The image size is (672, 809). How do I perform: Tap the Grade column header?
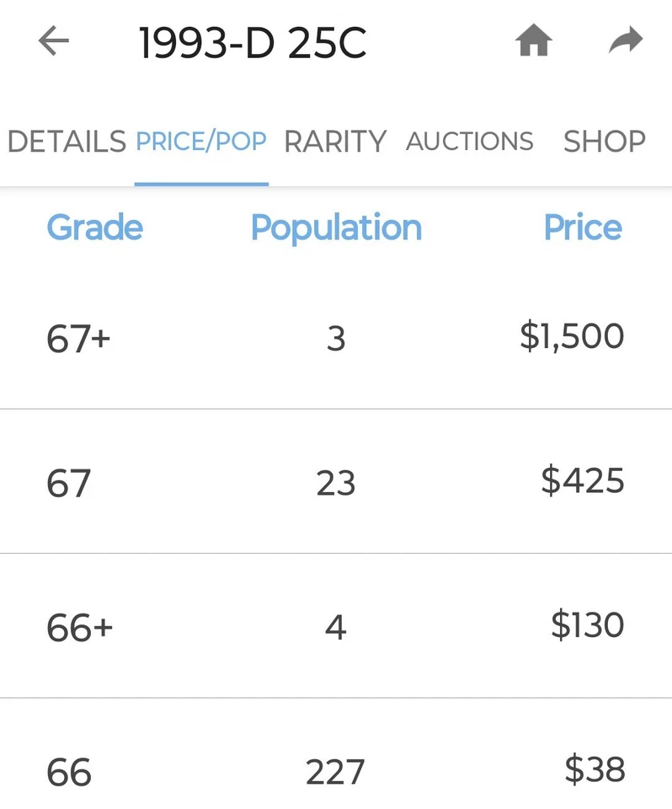94,228
